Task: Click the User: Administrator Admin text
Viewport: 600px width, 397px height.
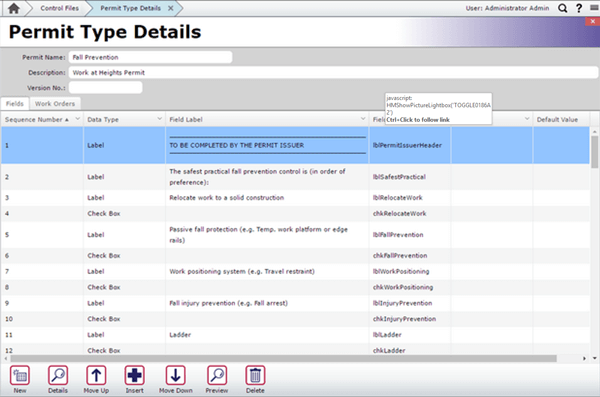Action: point(507,8)
